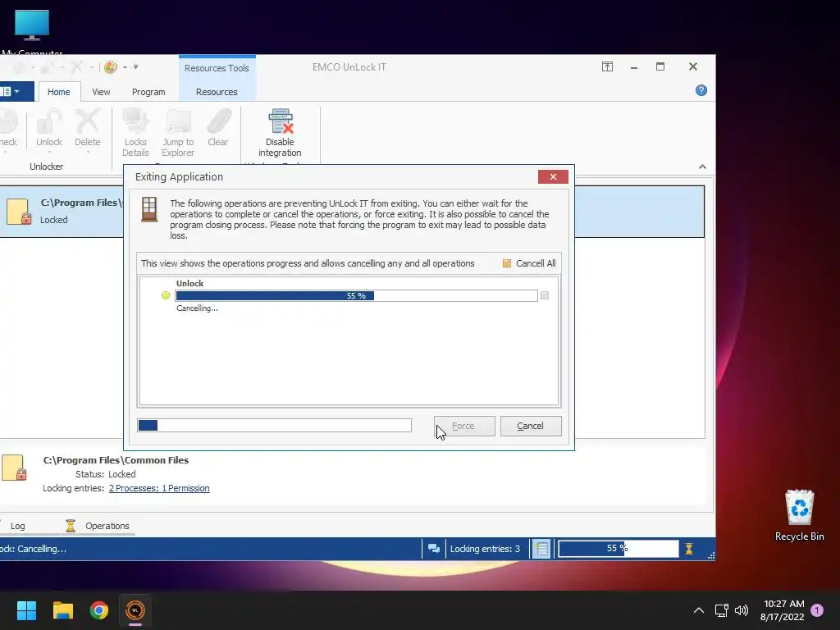This screenshot has height=630, width=840.
Task: Click the Force button
Action: point(464,426)
